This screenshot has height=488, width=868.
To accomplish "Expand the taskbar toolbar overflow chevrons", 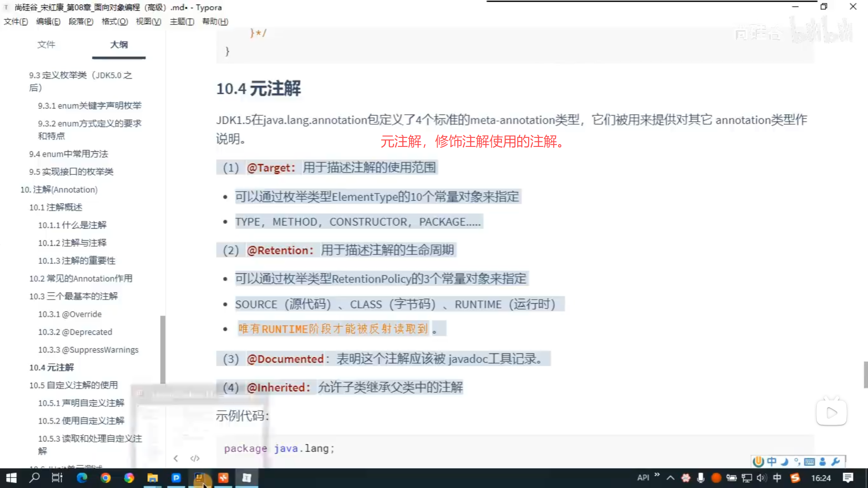I will [x=657, y=474].
